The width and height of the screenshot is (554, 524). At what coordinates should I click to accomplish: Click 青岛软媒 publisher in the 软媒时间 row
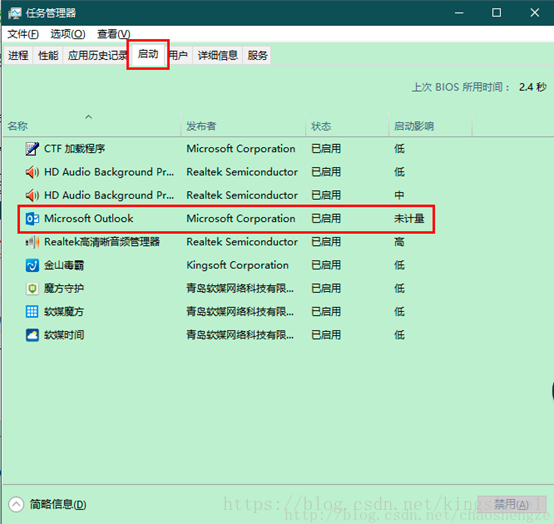240,335
